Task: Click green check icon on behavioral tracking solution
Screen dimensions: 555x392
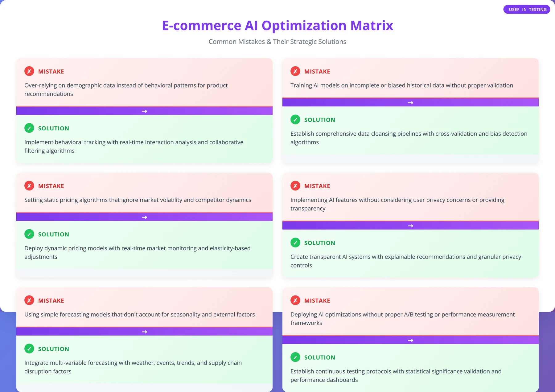Action: pos(29,128)
